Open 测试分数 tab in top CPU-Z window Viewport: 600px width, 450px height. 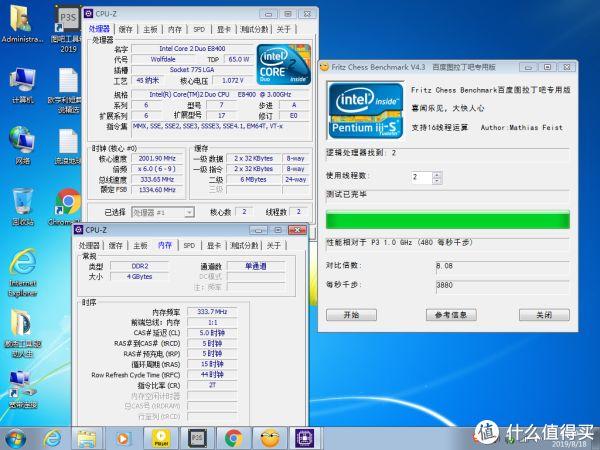click(x=254, y=29)
